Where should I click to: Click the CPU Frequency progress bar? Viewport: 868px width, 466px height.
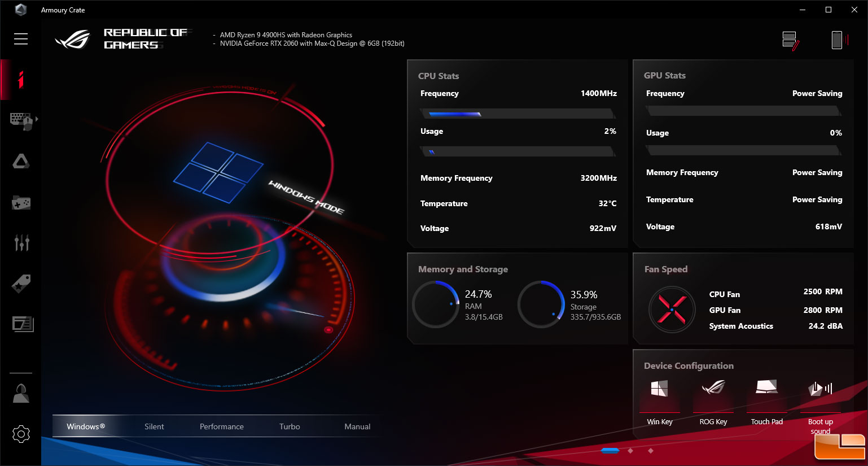point(518,114)
